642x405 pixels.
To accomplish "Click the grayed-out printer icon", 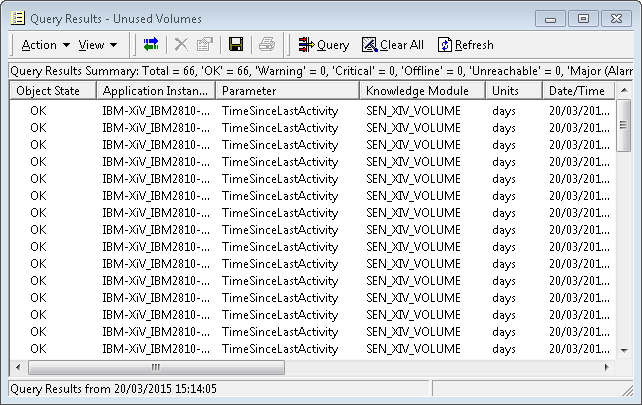I will point(267,44).
